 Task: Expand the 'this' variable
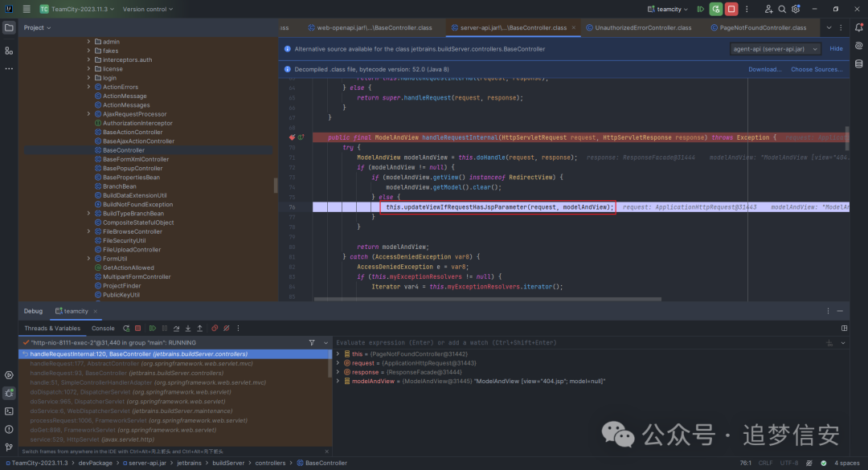(x=338, y=354)
